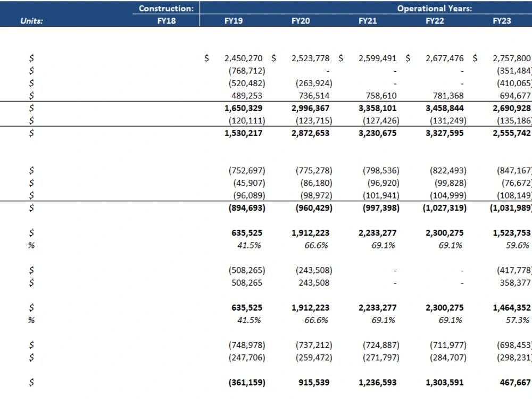Click the bold value 1,464,352

512,307
